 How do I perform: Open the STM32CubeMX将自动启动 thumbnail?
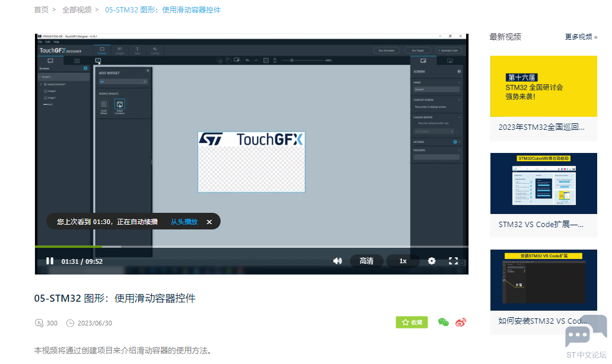[544, 183]
